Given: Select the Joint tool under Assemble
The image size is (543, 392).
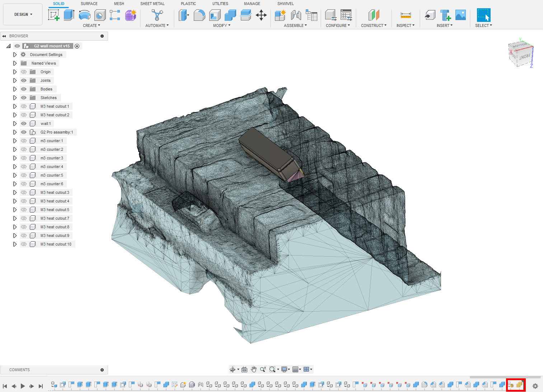Looking at the screenshot, I should point(296,15).
